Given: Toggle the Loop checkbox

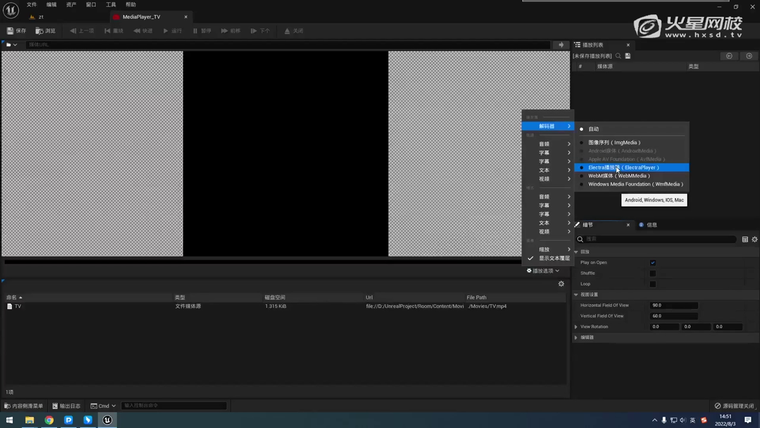Looking at the screenshot, I should pos(652,284).
